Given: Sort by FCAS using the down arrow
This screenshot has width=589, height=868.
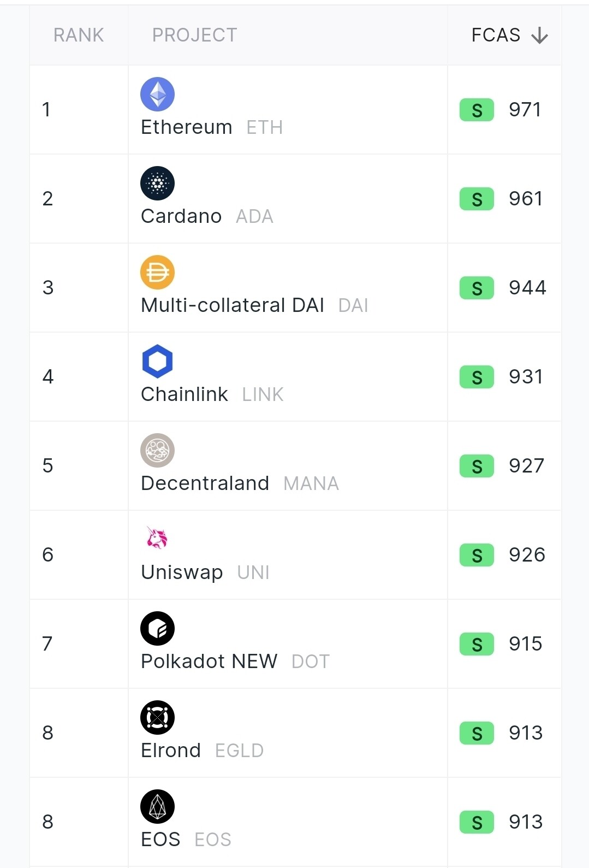Looking at the screenshot, I should pos(539,36).
